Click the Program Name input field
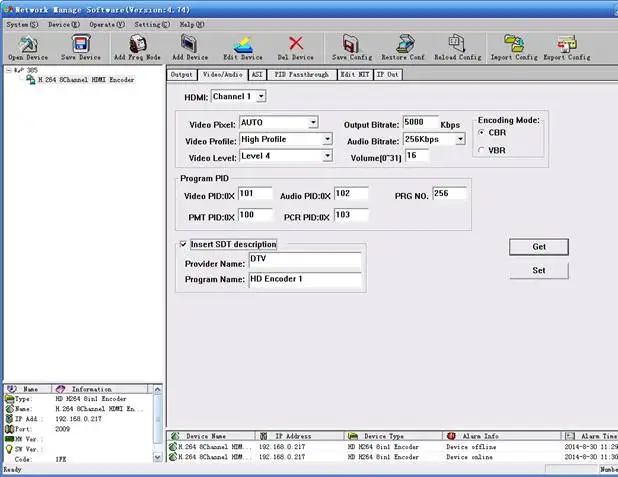618x477 pixels. pyautogui.click(x=304, y=279)
